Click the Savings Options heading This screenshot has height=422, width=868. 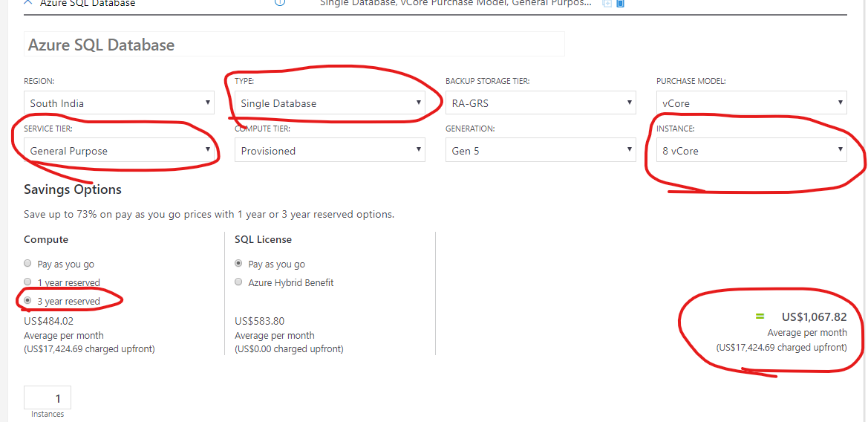coord(73,189)
